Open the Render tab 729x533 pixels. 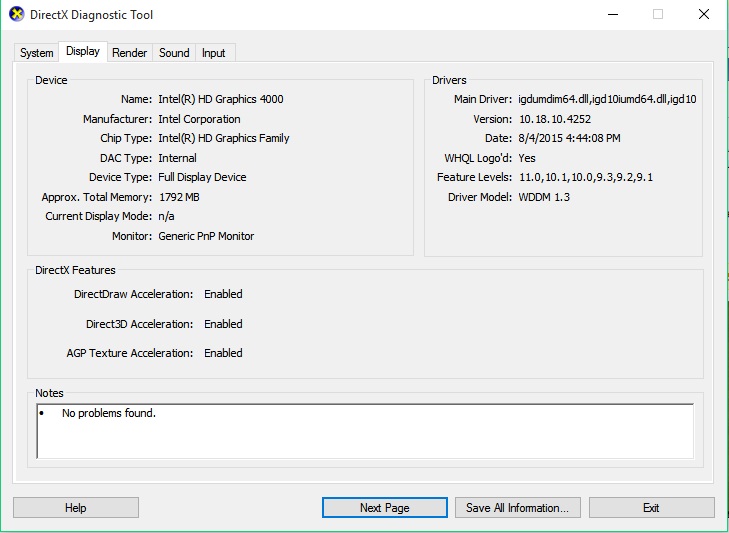130,53
